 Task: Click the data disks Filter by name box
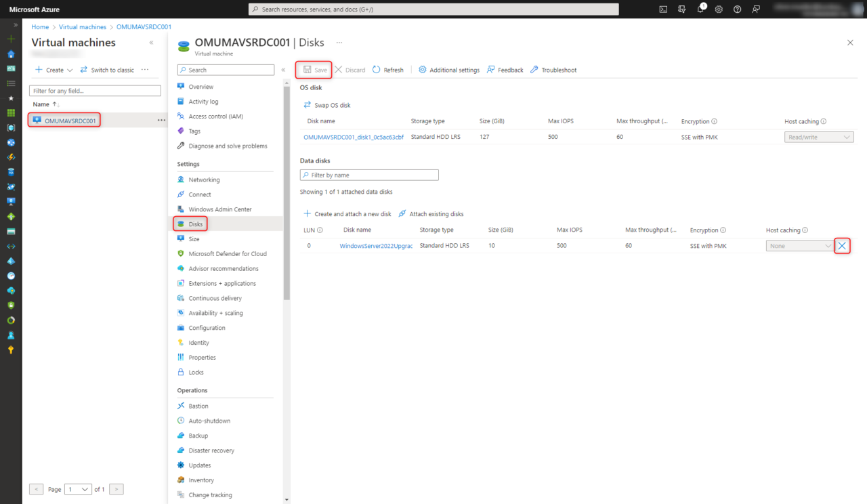pos(369,175)
